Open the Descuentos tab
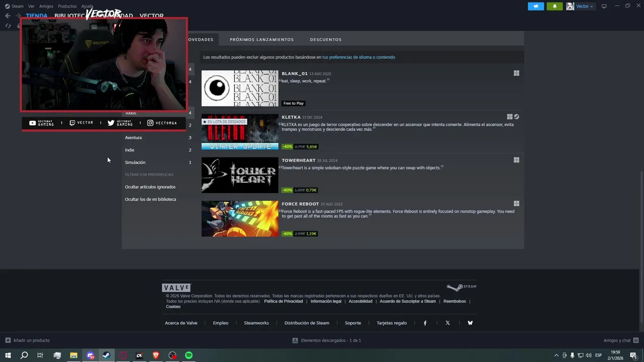The image size is (644, 362). tap(326, 39)
